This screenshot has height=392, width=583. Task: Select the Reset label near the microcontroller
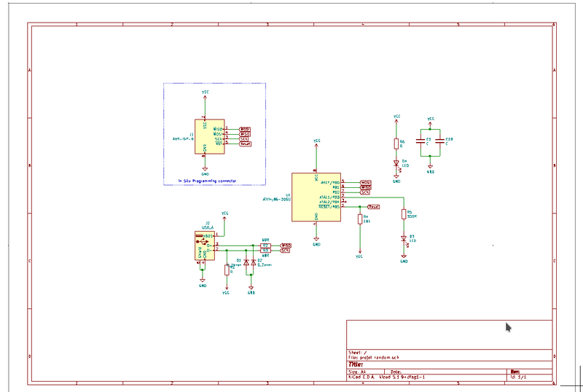click(373, 207)
